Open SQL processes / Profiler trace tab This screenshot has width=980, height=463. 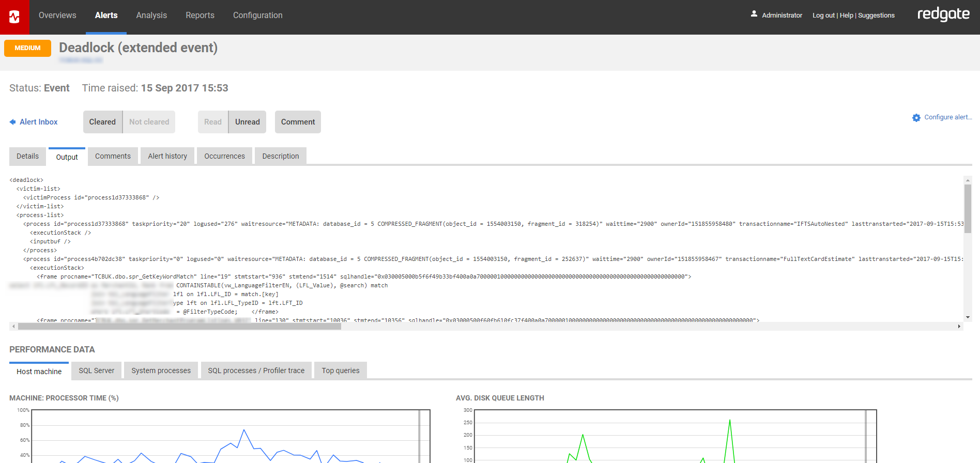256,371
